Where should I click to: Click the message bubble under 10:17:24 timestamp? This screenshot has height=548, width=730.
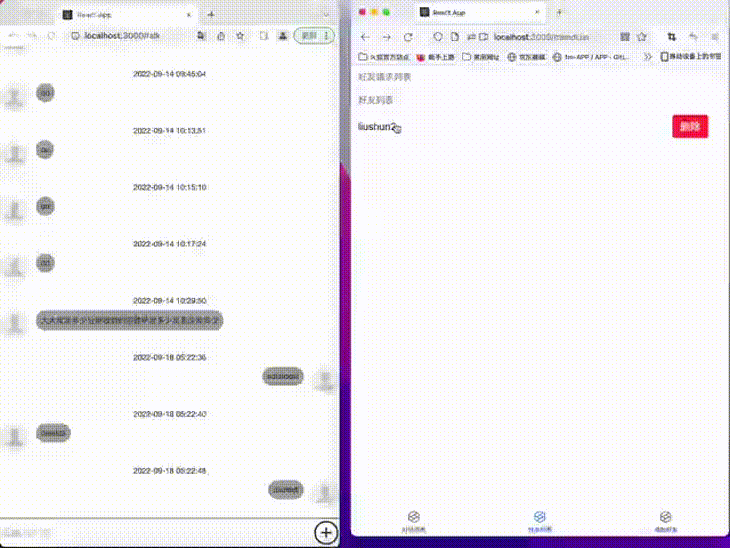coord(45,263)
